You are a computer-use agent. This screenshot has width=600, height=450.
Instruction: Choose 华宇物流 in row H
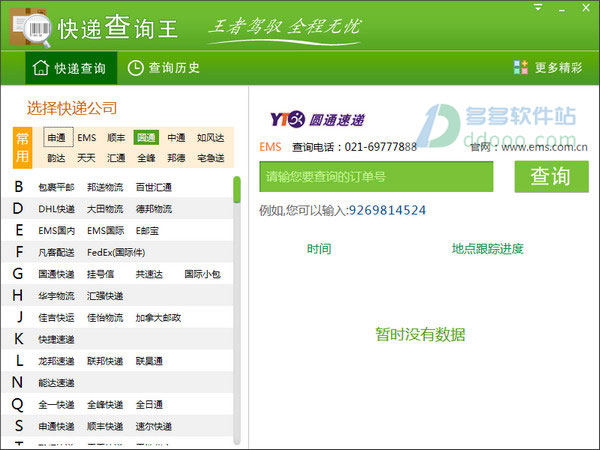click(x=56, y=296)
